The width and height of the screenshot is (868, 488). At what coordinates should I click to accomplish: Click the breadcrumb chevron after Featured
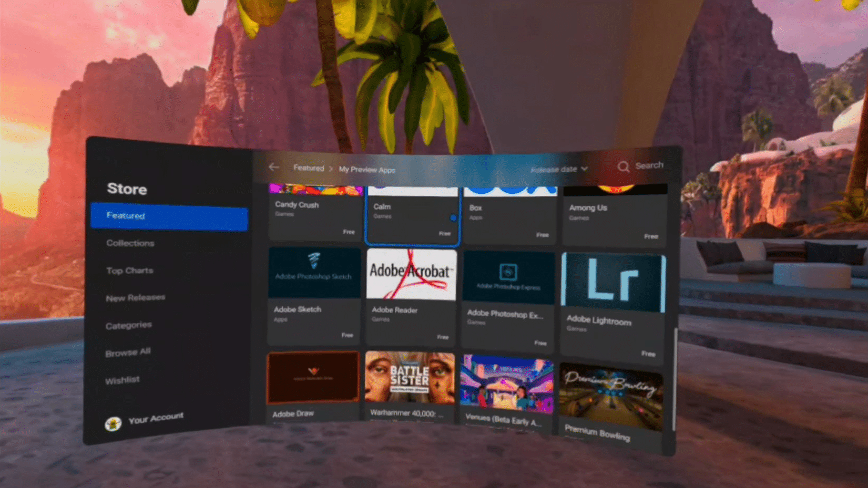331,169
